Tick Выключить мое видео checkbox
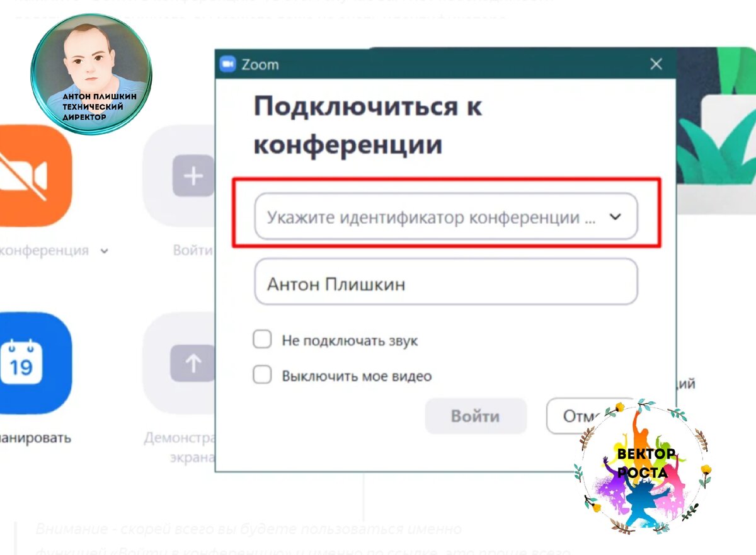The image size is (756, 555). pyautogui.click(x=262, y=376)
